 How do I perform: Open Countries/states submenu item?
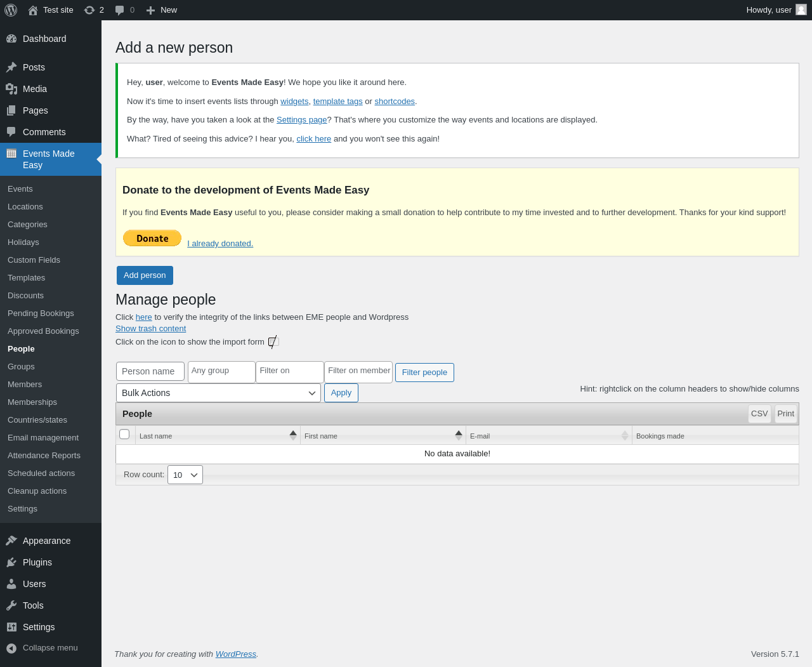[37, 420]
